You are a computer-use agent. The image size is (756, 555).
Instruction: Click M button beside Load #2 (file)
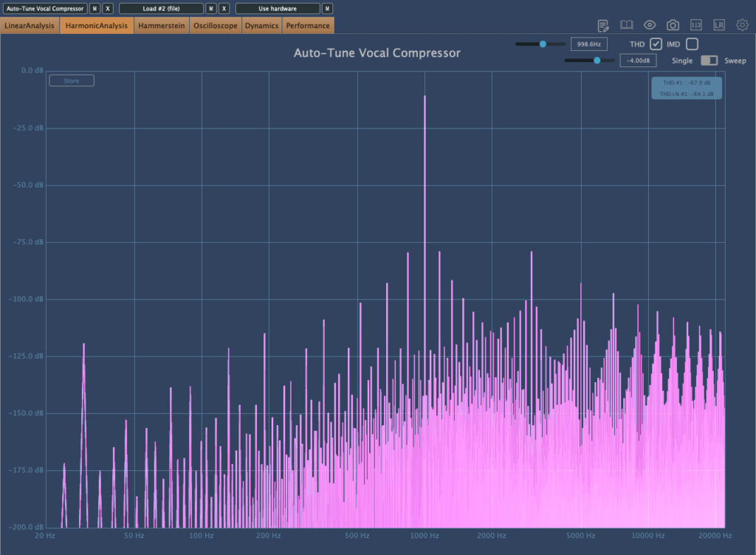(x=210, y=9)
